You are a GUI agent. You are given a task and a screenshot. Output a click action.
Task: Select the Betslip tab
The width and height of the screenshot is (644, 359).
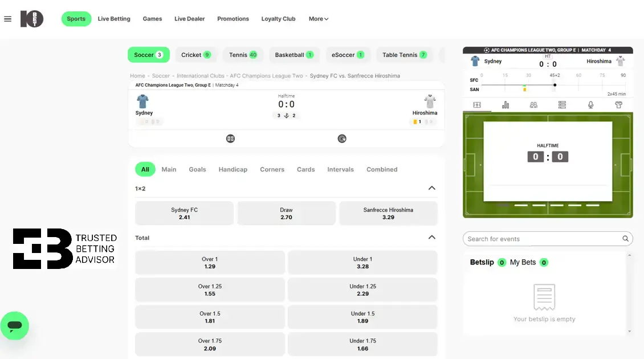coord(487,262)
